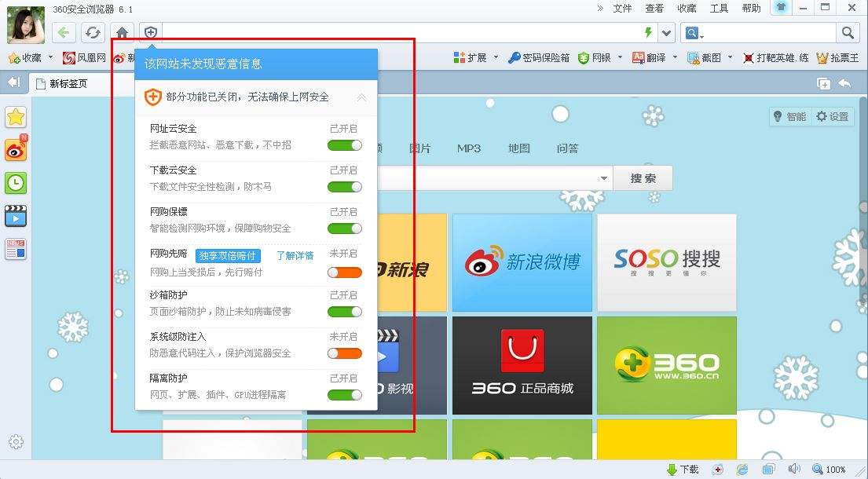Toggle the 下载云安全 switch

click(x=344, y=187)
